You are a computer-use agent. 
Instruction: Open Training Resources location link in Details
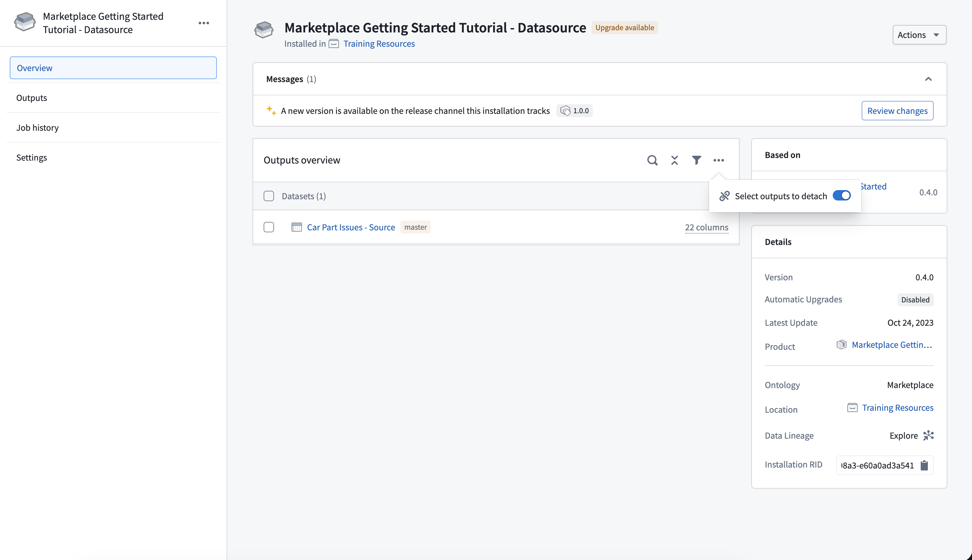click(898, 408)
